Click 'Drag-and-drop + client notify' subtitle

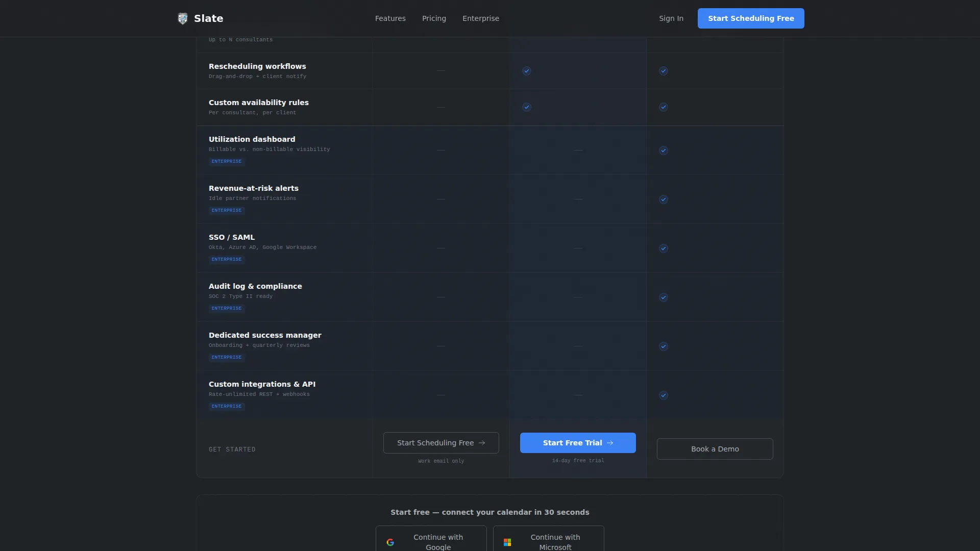tap(257, 77)
